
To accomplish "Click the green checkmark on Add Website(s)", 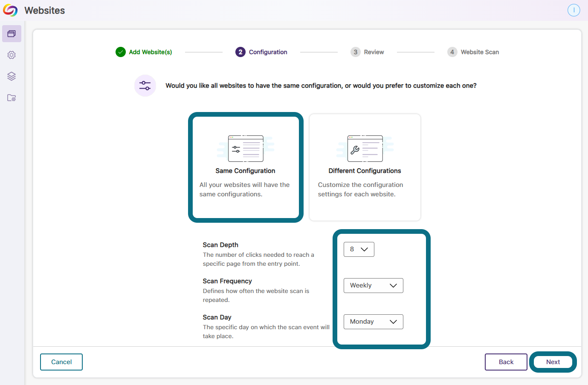I will coord(121,52).
